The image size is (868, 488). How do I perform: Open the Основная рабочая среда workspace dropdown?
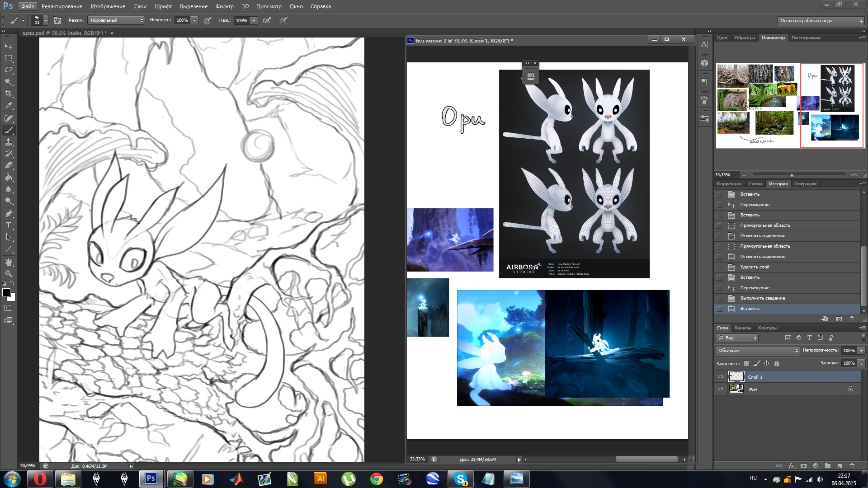pos(821,21)
